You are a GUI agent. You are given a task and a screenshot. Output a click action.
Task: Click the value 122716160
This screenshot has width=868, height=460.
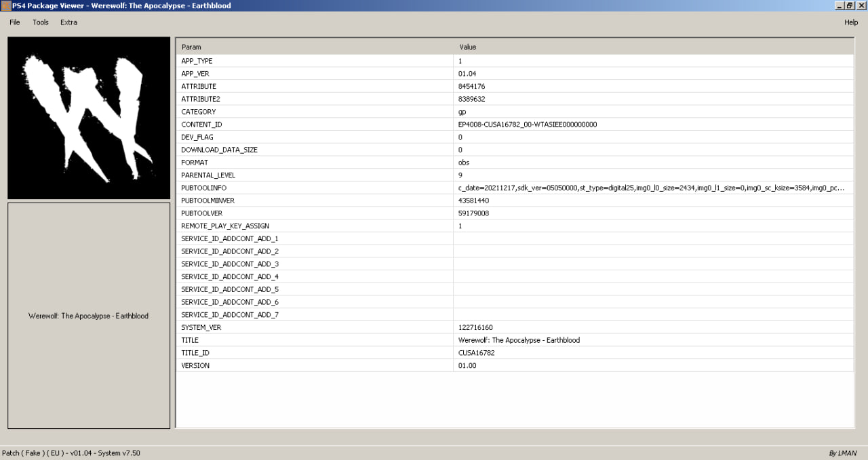(475, 327)
